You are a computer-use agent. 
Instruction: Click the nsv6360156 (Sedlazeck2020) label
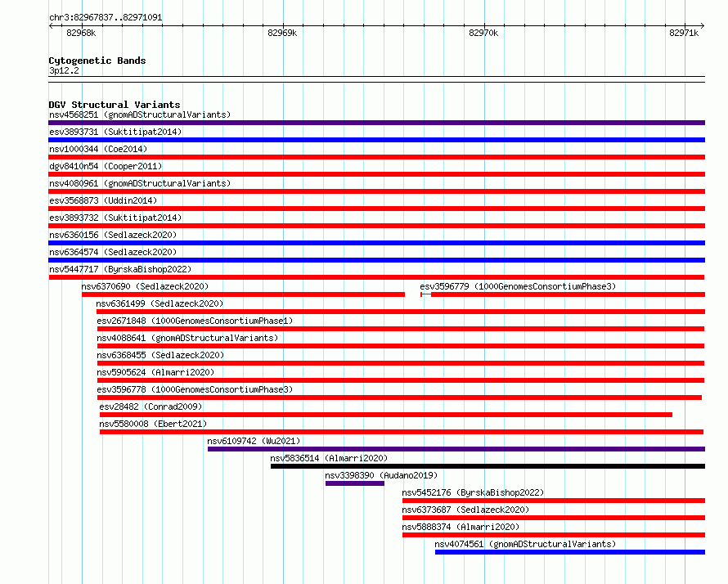pyautogui.click(x=113, y=235)
